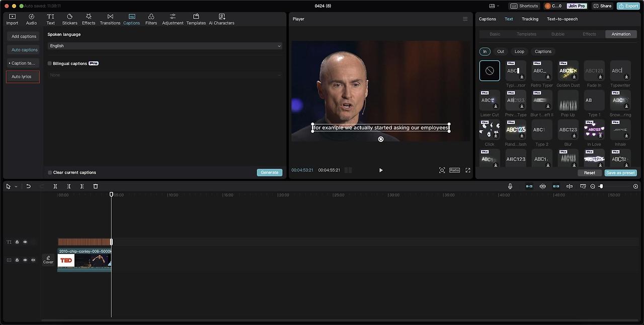Open the Effects panel

pos(89,19)
